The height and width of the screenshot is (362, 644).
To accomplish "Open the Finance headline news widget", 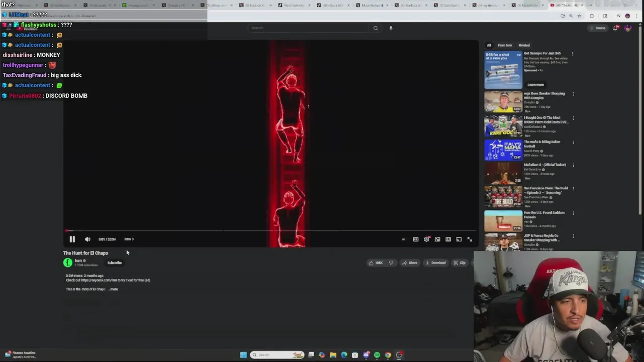I will click(x=20, y=355).
